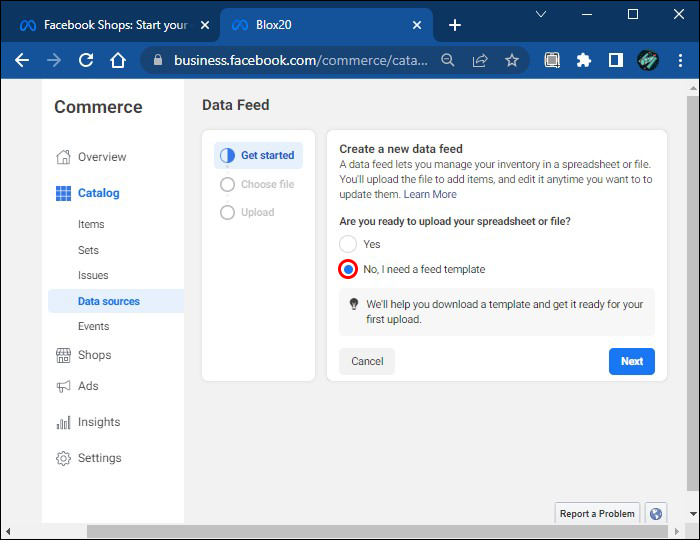Click the Catalog grid icon
700x540 pixels.
click(64, 193)
